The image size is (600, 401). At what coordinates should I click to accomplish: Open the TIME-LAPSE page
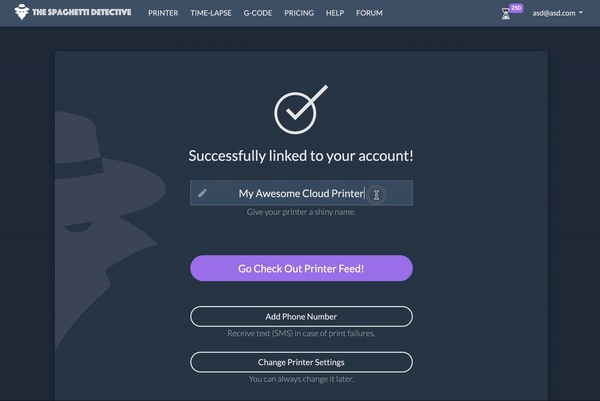pyautogui.click(x=211, y=13)
